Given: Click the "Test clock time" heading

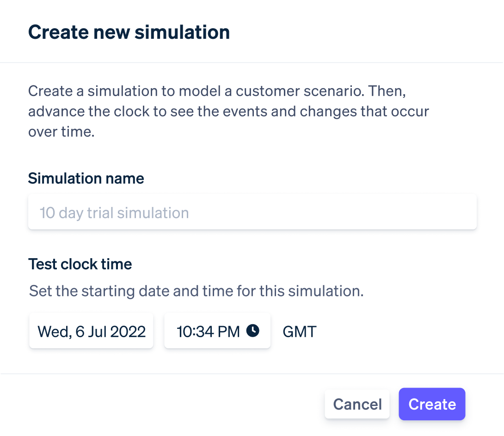Looking at the screenshot, I should click(80, 264).
